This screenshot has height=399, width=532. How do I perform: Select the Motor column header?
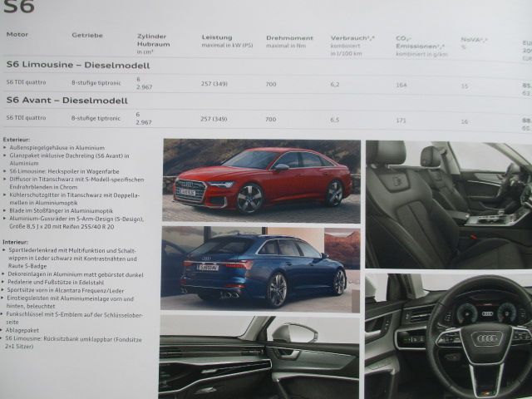(17, 35)
